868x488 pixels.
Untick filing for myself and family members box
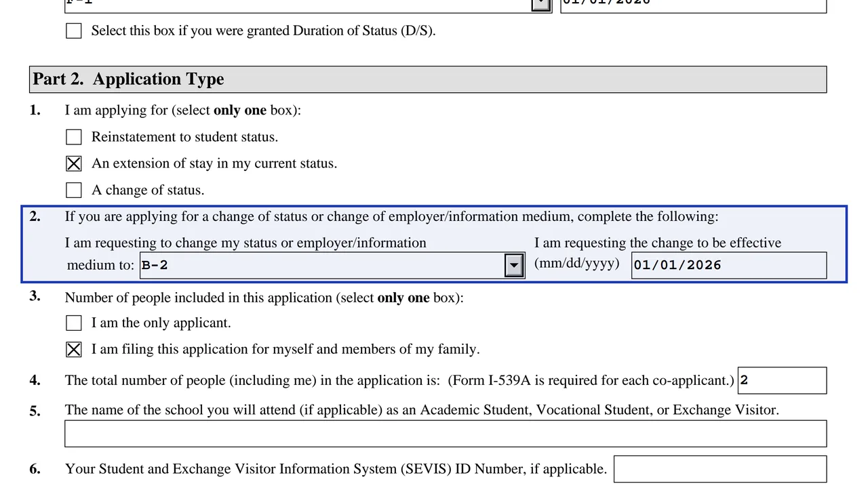[74, 349]
